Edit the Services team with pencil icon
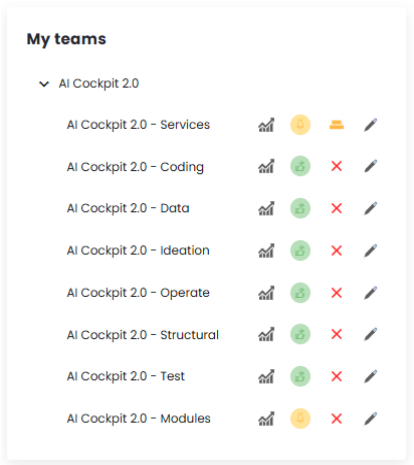The width and height of the screenshot is (414, 465). coord(371,125)
